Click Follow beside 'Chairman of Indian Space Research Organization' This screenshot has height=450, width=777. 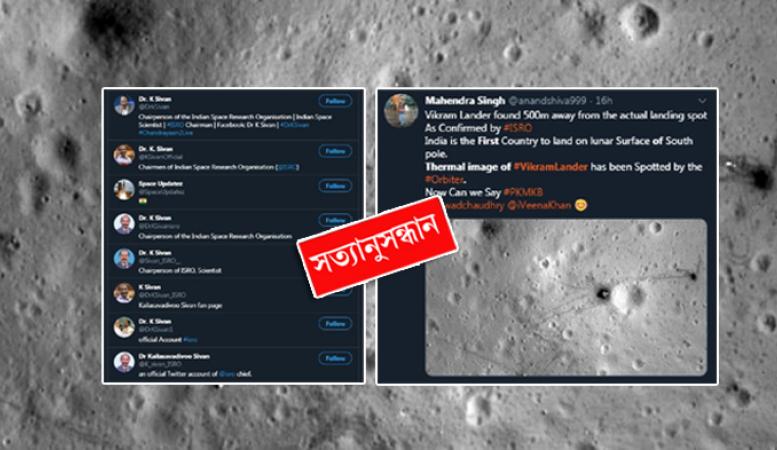pos(335,151)
